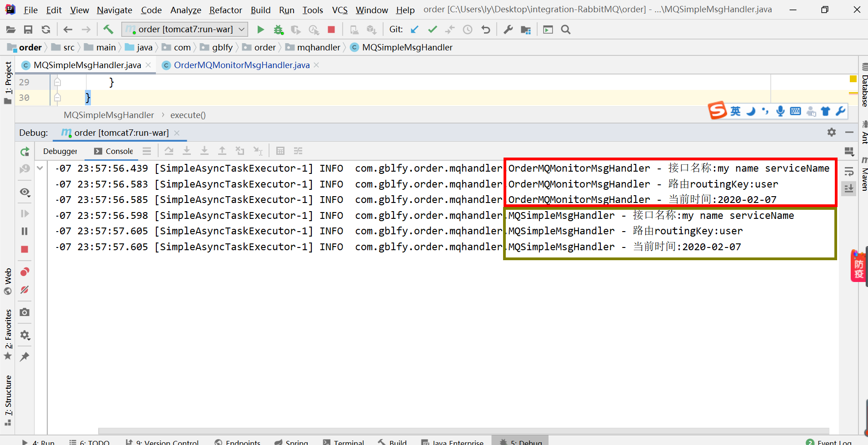Toggle Sogou input English/Chinese mode
The width and height of the screenshot is (868, 445).
(735, 111)
